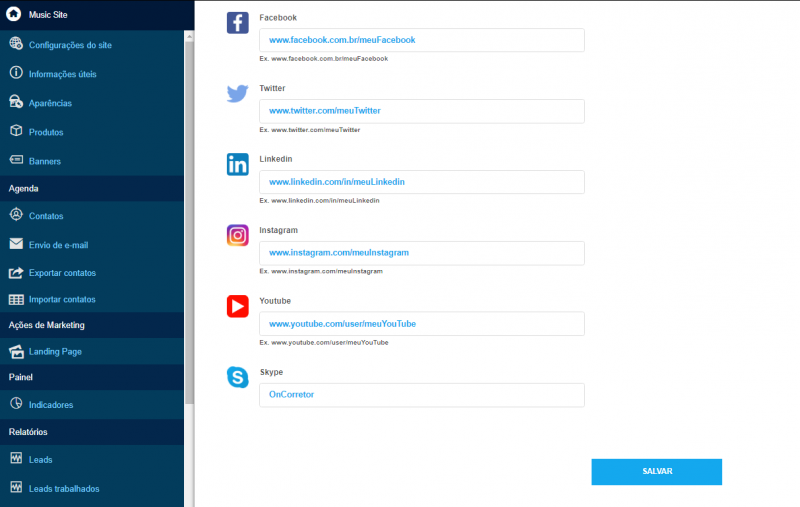Click the Youtube play icon
This screenshot has height=507, width=800.
point(238,306)
